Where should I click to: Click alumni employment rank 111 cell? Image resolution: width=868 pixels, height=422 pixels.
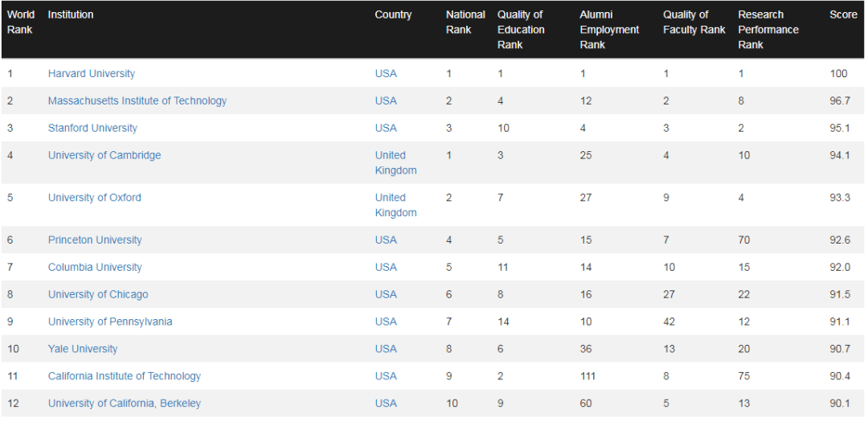coord(588,376)
